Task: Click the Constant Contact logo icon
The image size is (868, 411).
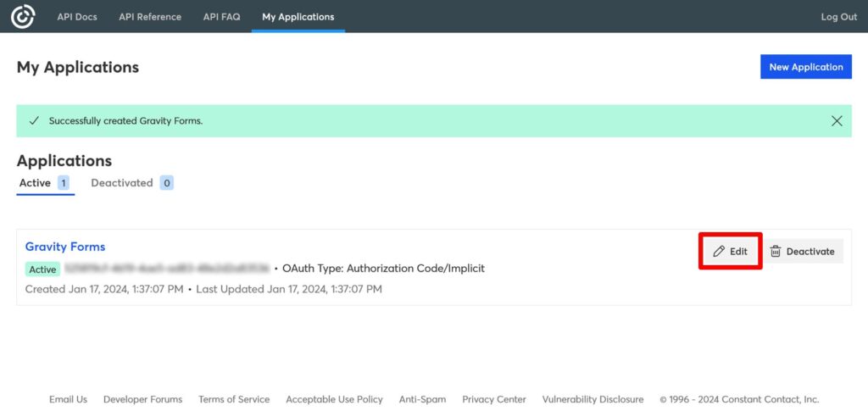Action: click(23, 16)
